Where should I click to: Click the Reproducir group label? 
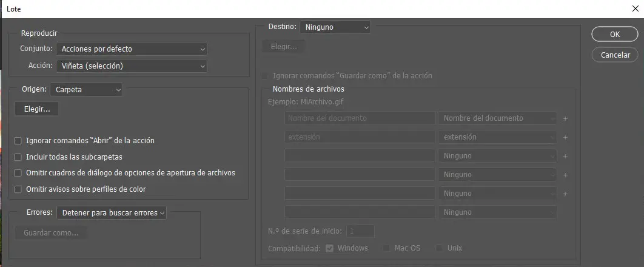[x=39, y=33]
